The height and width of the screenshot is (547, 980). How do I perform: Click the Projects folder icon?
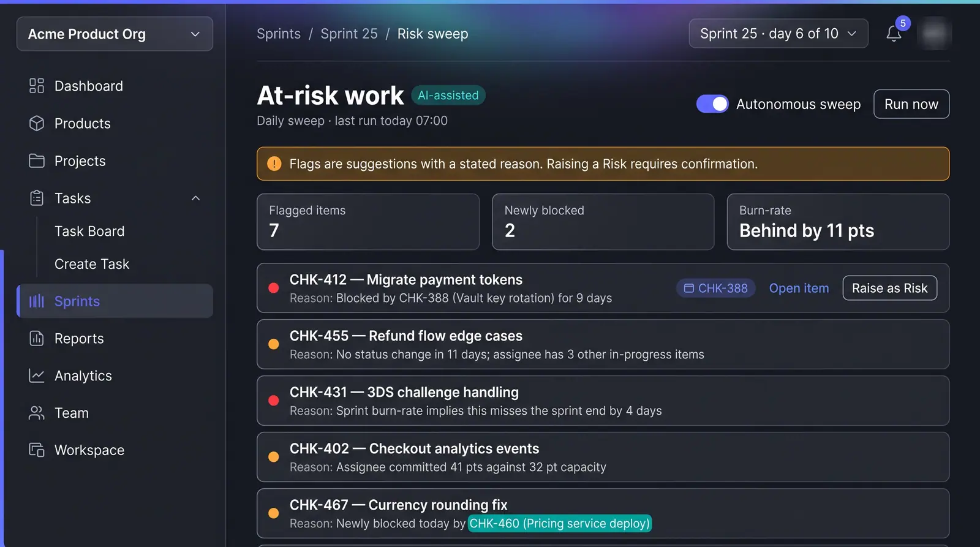tap(37, 160)
